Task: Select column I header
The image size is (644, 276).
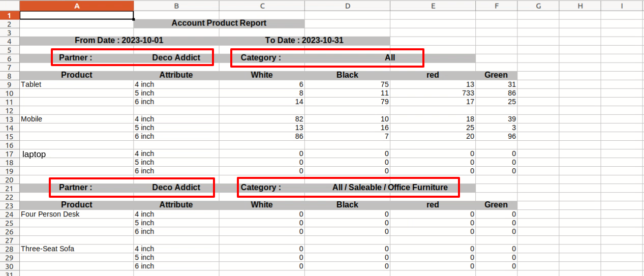Action: coord(622,6)
